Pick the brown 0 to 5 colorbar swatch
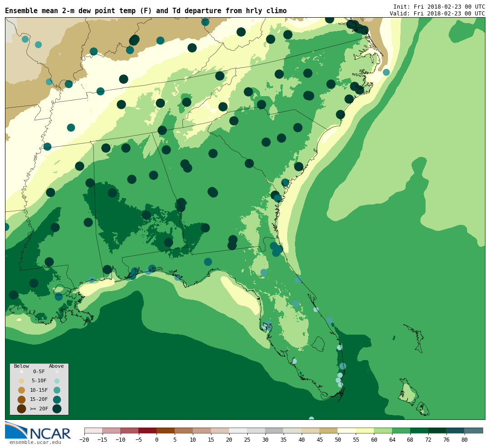The height and width of the screenshot is (448, 490). [x=166, y=430]
